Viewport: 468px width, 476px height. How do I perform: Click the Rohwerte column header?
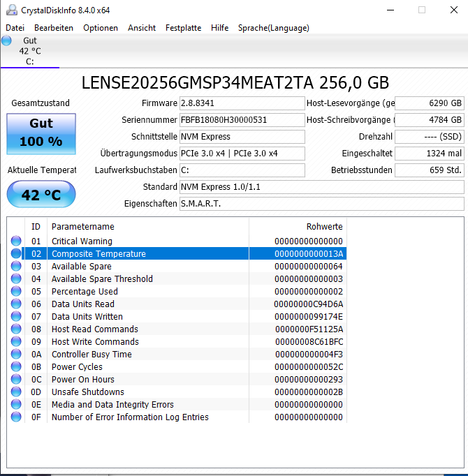click(x=298, y=226)
